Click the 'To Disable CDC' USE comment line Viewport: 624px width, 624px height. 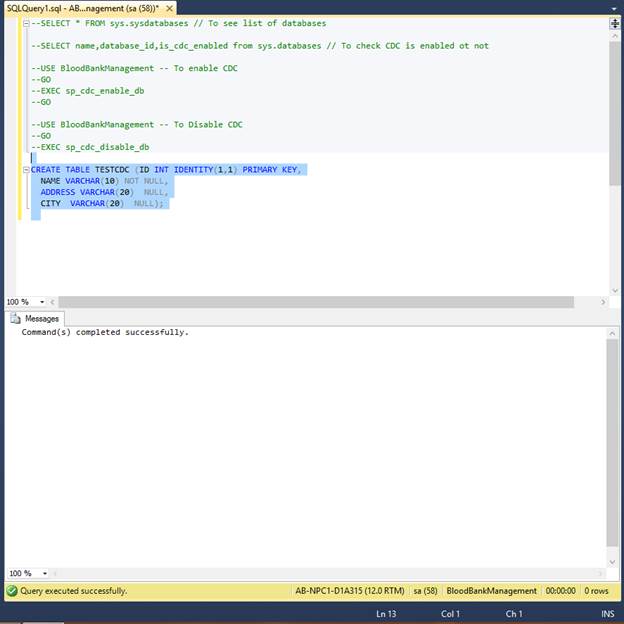[137, 125]
